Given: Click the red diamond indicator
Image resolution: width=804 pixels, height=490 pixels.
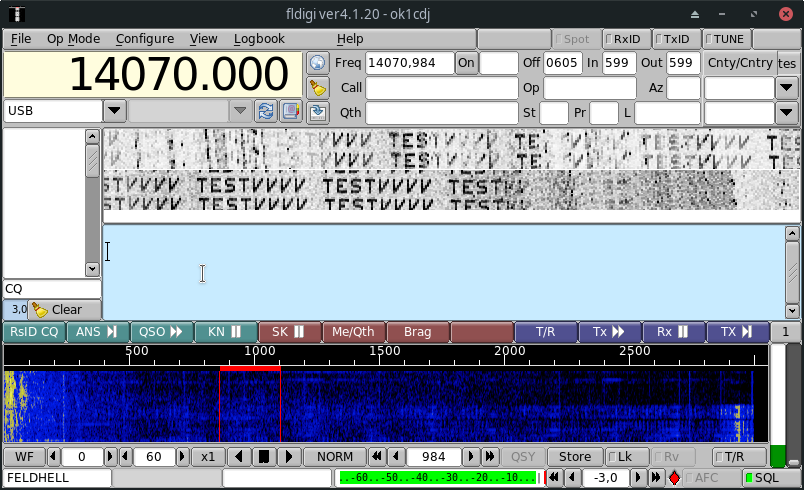Looking at the screenshot, I should 674,478.
